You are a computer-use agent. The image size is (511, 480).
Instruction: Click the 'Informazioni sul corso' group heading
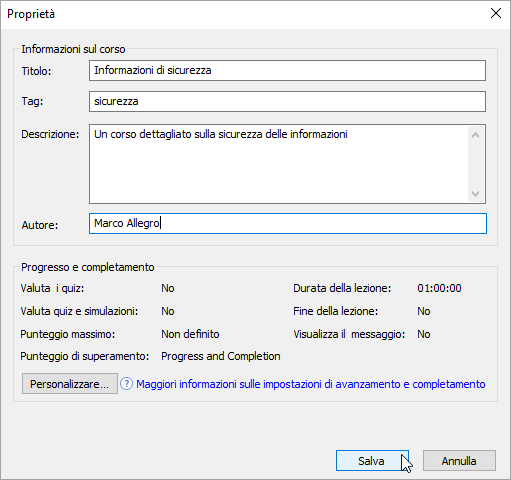click(x=73, y=49)
